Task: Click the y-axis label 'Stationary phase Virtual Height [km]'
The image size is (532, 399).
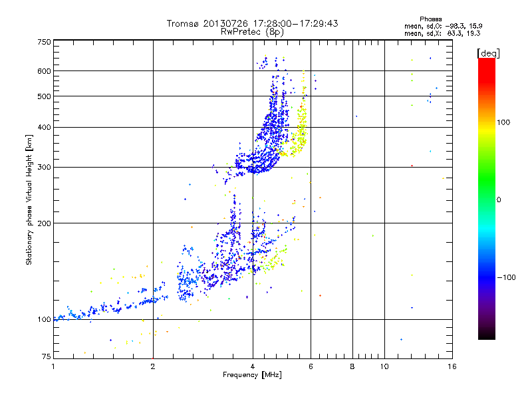Action: coord(29,199)
